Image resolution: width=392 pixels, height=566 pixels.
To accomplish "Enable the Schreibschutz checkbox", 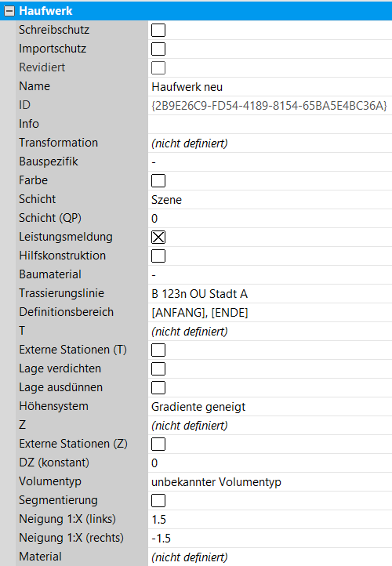I will pos(158,31).
